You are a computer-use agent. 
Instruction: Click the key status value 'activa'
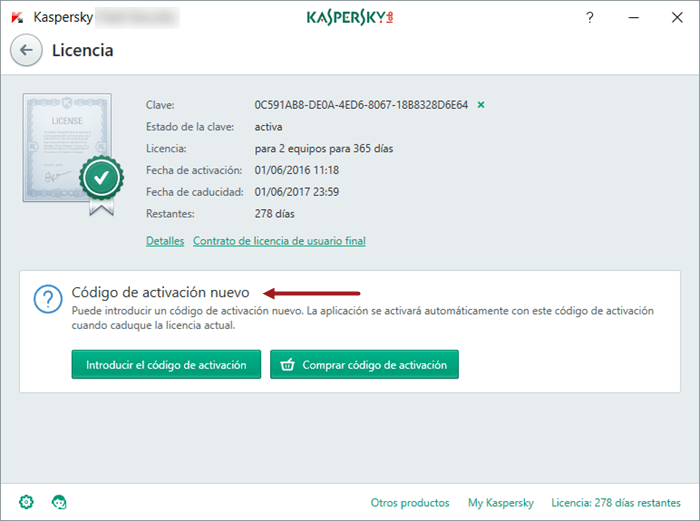click(268, 127)
